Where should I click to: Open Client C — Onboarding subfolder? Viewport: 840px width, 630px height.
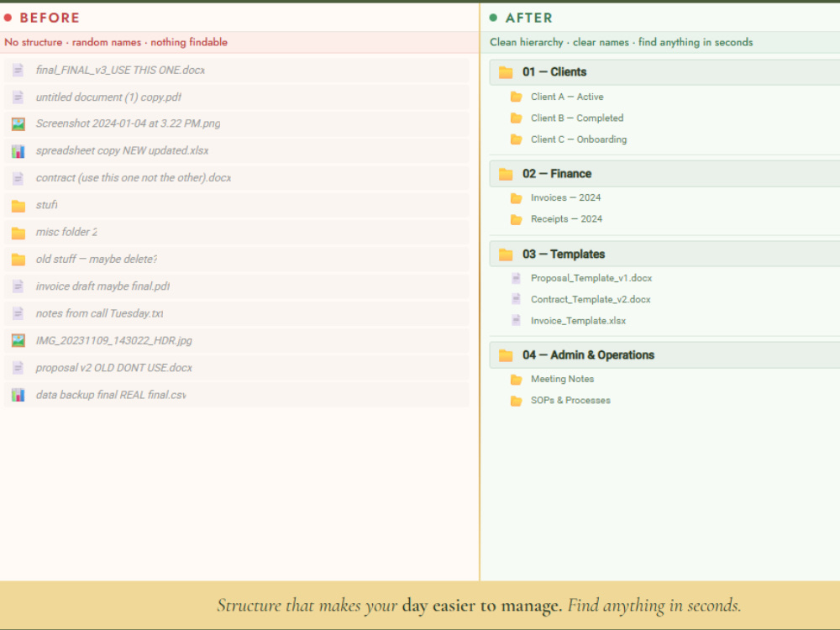coord(579,139)
